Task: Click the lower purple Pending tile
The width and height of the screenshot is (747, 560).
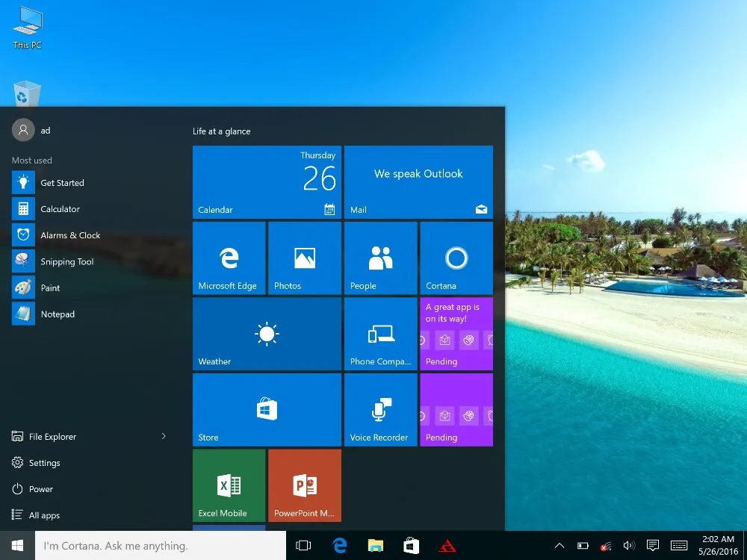Action: click(x=456, y=409)
